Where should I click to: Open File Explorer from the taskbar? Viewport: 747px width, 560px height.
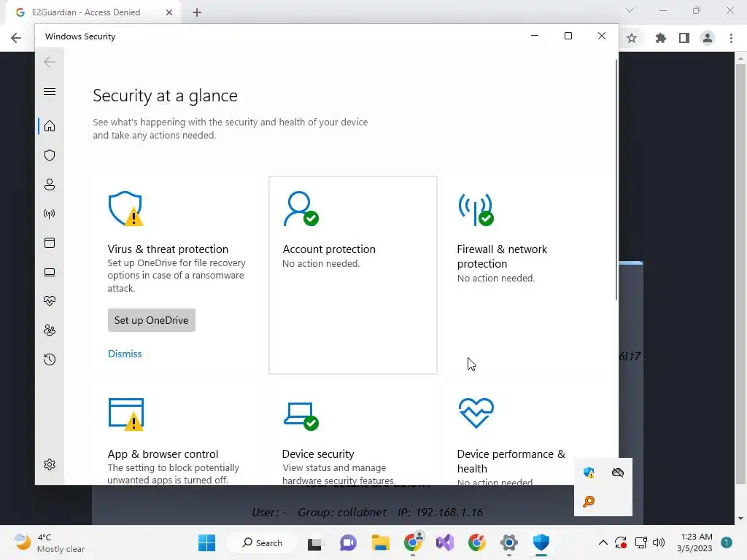point(381,542)
